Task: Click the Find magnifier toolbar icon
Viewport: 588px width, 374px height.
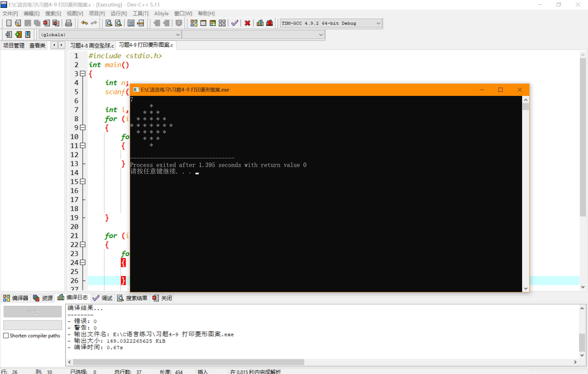Action: (109, 23)
